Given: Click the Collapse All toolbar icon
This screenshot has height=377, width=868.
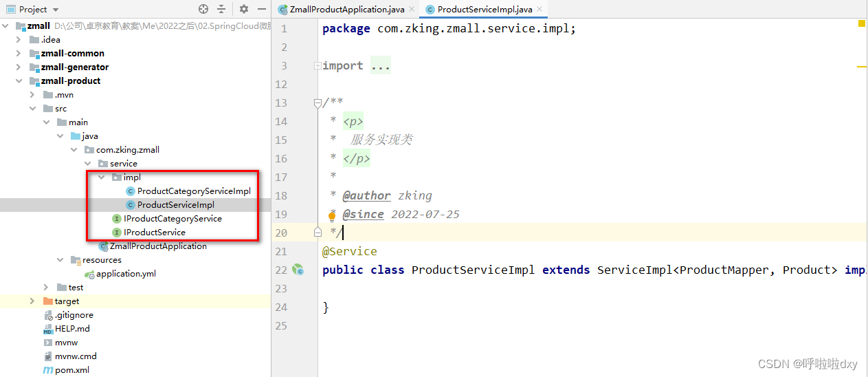Looking at the screenshot, I should (221, 9).
